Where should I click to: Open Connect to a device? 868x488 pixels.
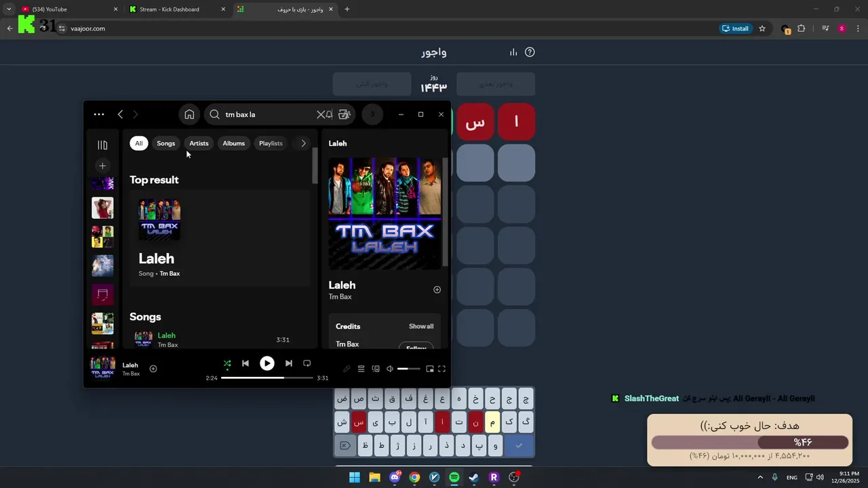click(376, 369)
